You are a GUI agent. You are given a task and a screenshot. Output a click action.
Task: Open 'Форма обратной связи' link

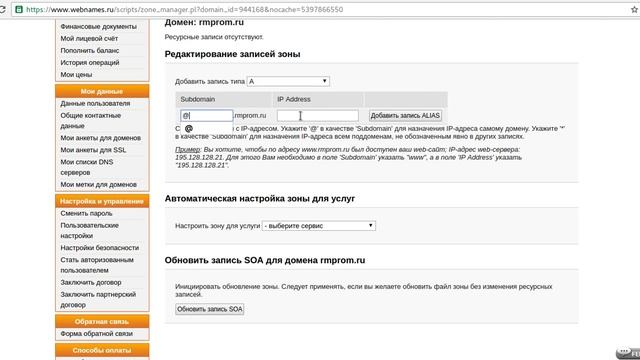point(96,333)
